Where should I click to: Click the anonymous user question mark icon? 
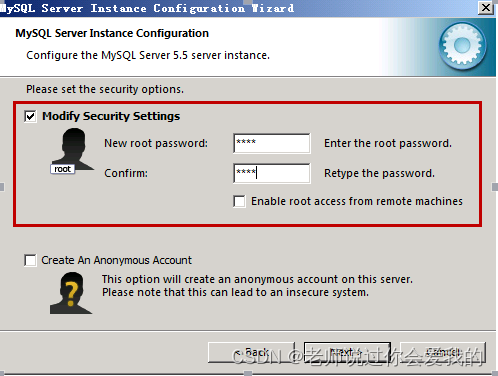click(71, 293)
